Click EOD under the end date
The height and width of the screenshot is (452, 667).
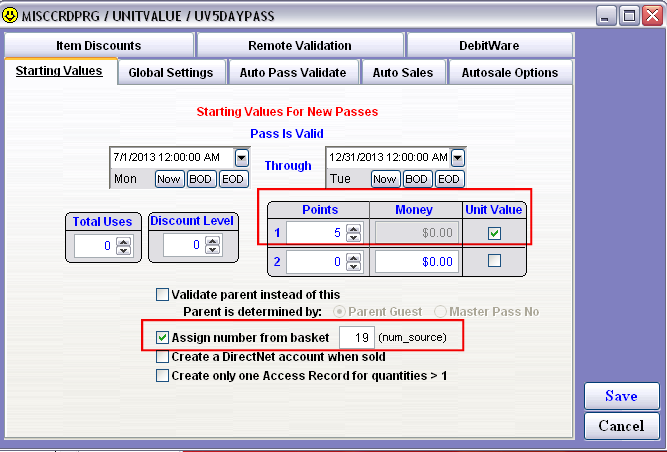pos(449,179)
